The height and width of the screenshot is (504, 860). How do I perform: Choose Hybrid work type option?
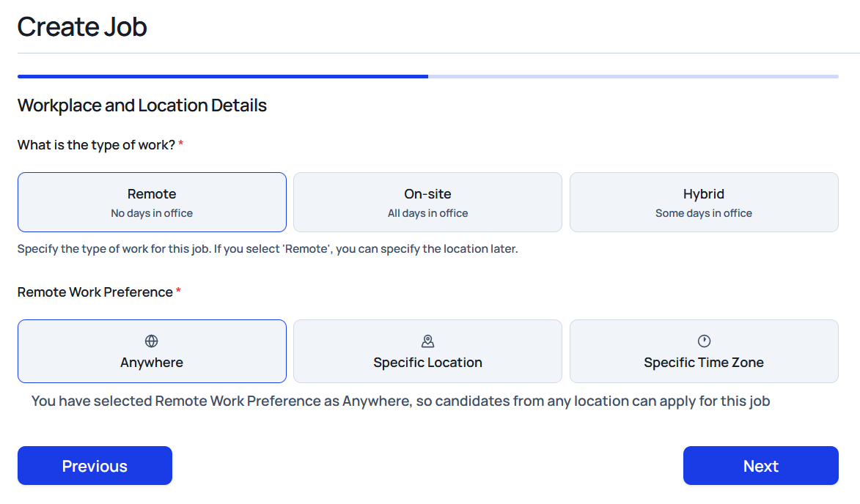pos(704,202)
